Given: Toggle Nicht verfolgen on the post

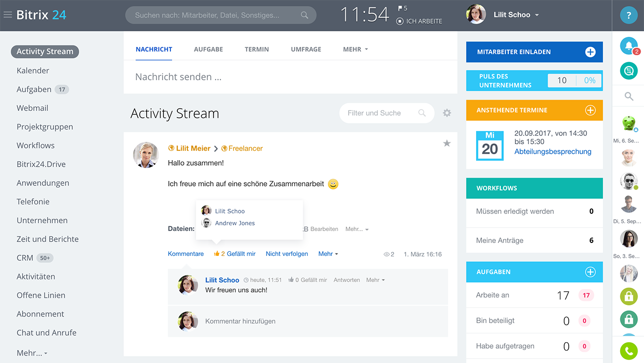Looking at the screenshot, I should [x=287, y=254].
